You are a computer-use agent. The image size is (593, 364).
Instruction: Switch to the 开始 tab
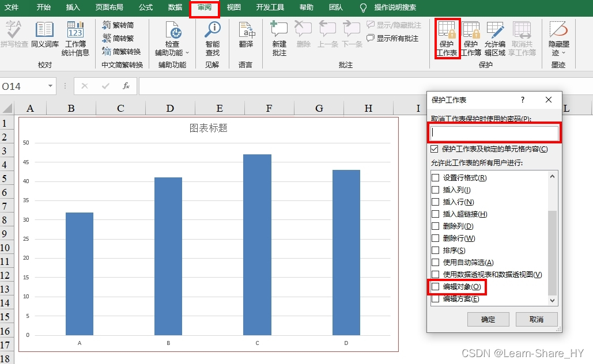click(43, 7)
